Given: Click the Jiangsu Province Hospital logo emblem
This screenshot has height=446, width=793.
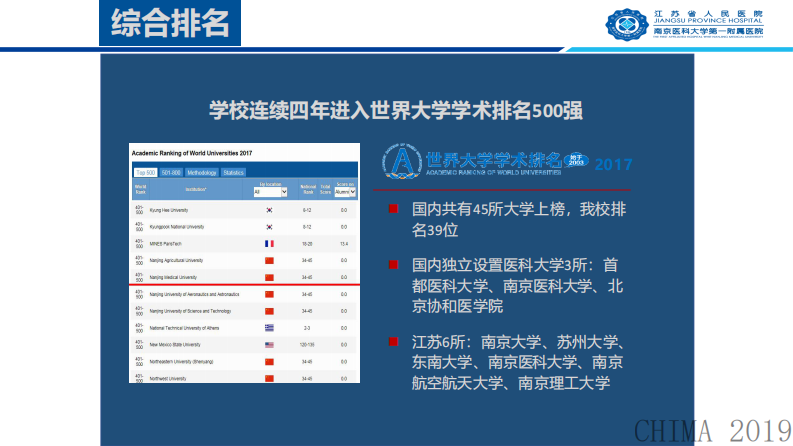Looking at the screenshot, I should tap(627, 24).
